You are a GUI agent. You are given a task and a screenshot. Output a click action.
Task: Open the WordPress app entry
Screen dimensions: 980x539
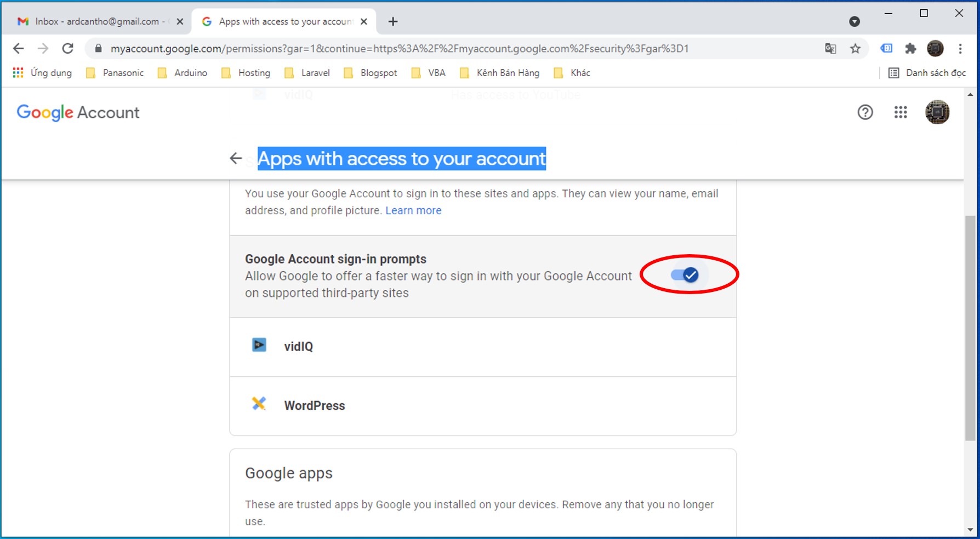[483, 406]
